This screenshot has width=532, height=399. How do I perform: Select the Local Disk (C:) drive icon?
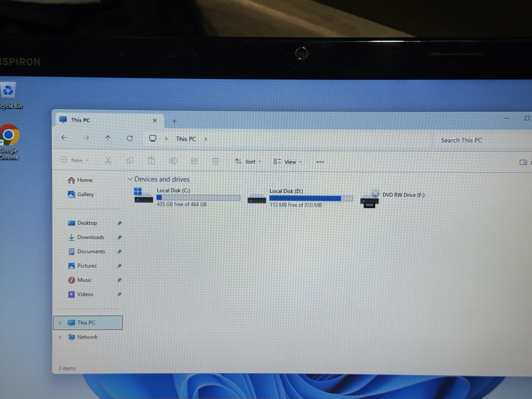tap(143, 196)
